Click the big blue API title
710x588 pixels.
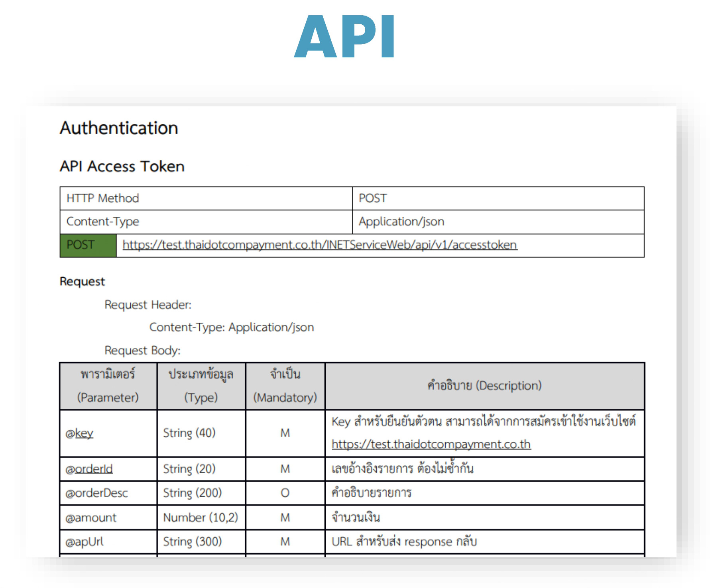tap(344, 36)
